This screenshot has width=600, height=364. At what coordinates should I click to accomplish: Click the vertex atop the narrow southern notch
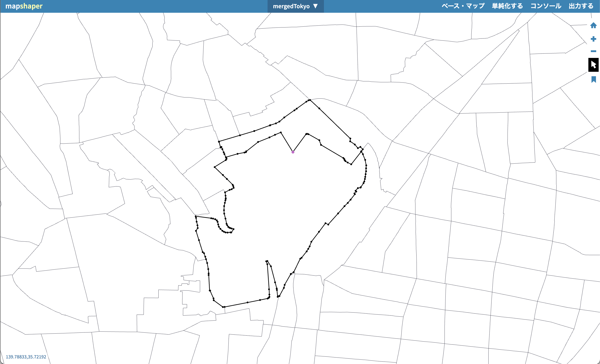click(267, 261)
